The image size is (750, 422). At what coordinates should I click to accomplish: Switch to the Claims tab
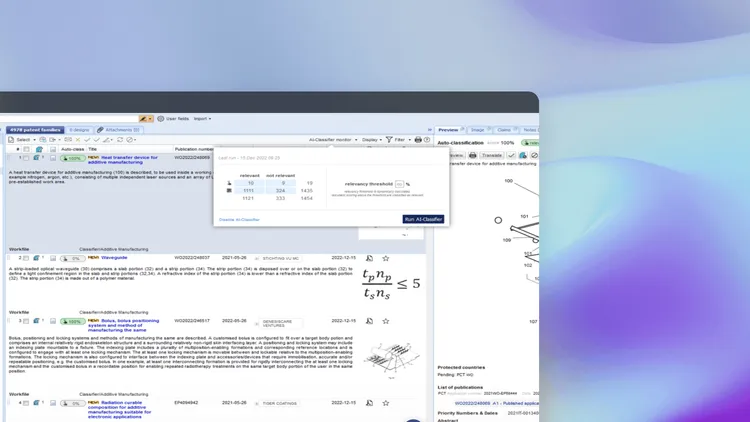(x=505, y=130)
